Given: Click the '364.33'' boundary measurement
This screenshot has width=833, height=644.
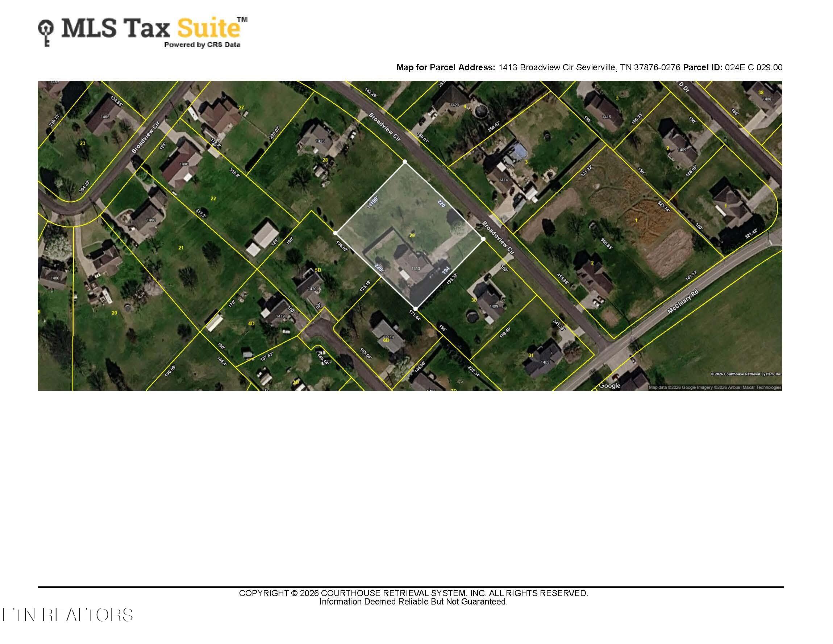Looking at the screenshot, I should click(x=85, y=186).
